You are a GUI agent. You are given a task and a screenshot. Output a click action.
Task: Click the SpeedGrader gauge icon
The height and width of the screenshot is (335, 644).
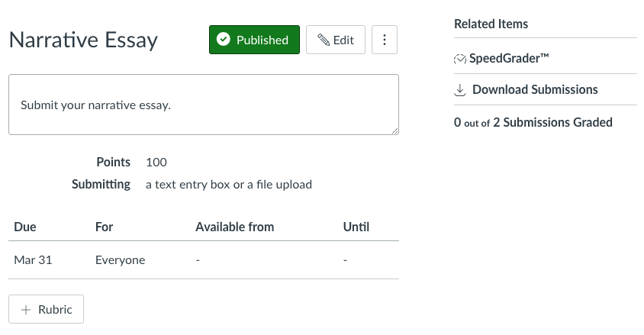(460, 59)
